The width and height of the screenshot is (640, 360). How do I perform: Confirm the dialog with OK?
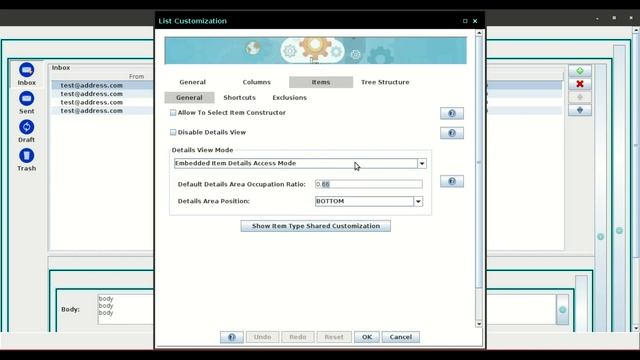367,337
